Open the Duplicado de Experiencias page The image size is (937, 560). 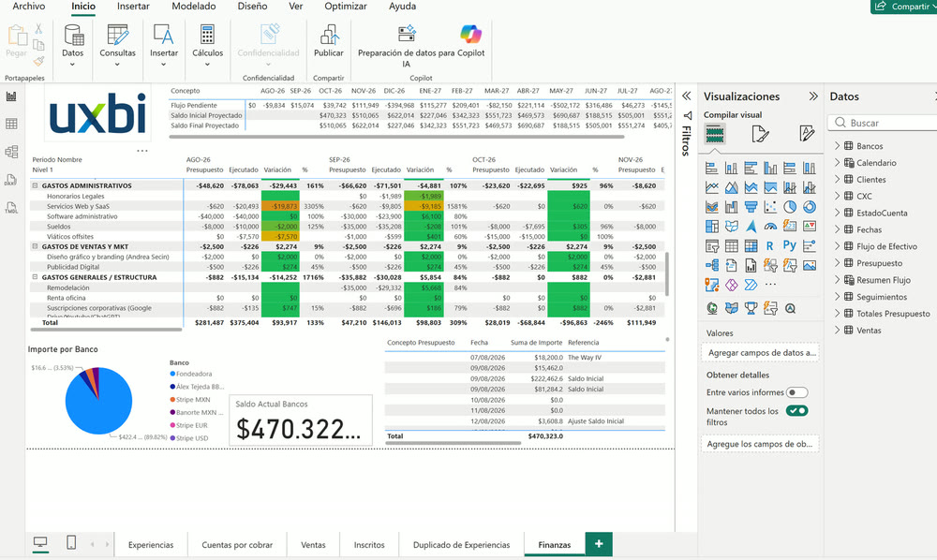(461, 544)
